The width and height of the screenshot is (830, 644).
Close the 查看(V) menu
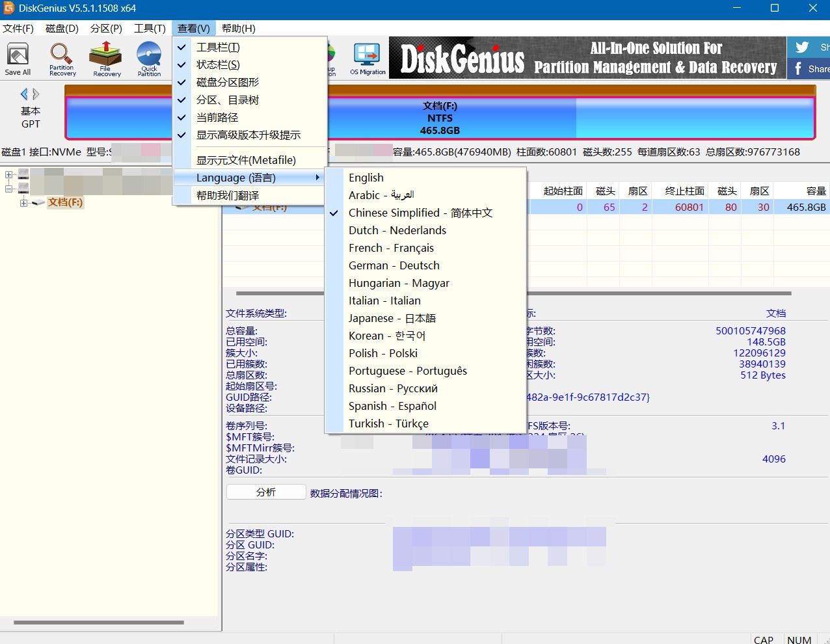(x=193, y=29)
